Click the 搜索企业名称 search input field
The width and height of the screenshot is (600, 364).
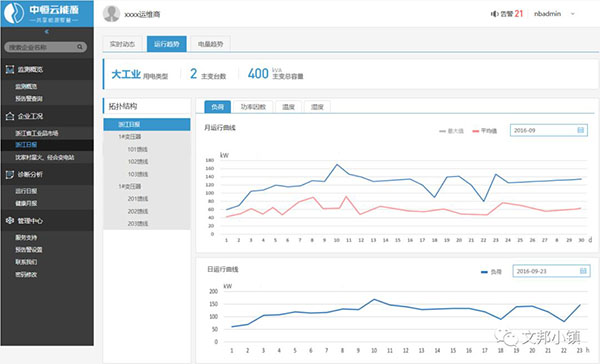[46, 47]
